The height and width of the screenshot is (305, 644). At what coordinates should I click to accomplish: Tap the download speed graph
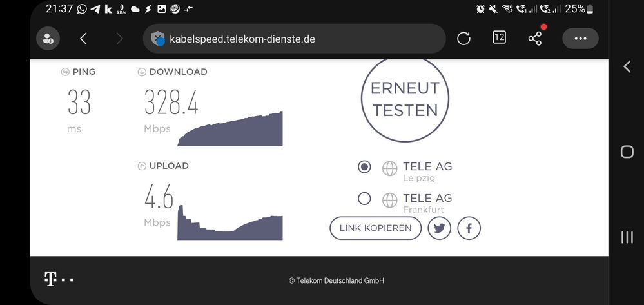pos(229,129)
